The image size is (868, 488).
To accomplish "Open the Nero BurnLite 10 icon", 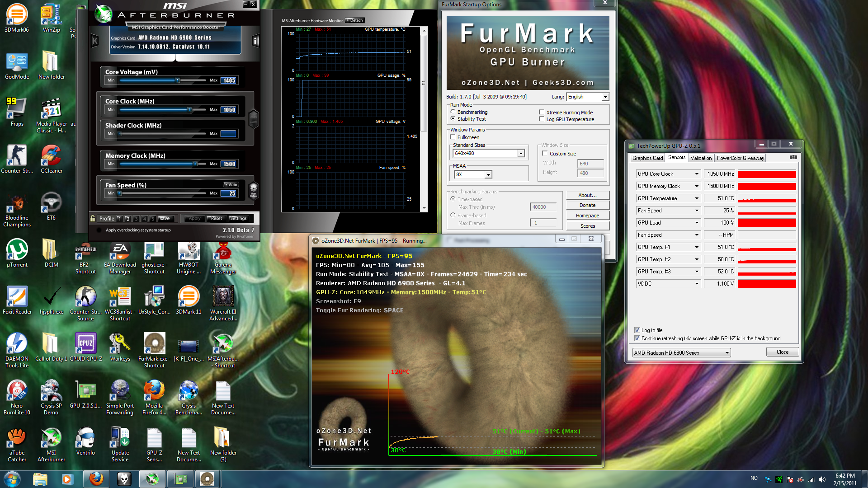I will pyautogui.click(x=17, y=397).
